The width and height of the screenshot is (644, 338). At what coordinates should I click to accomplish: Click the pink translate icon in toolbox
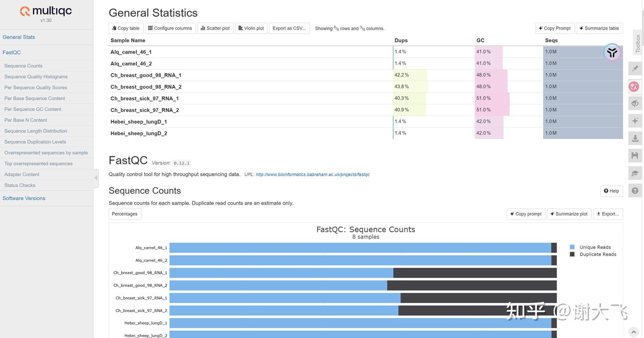click(634, 86)
